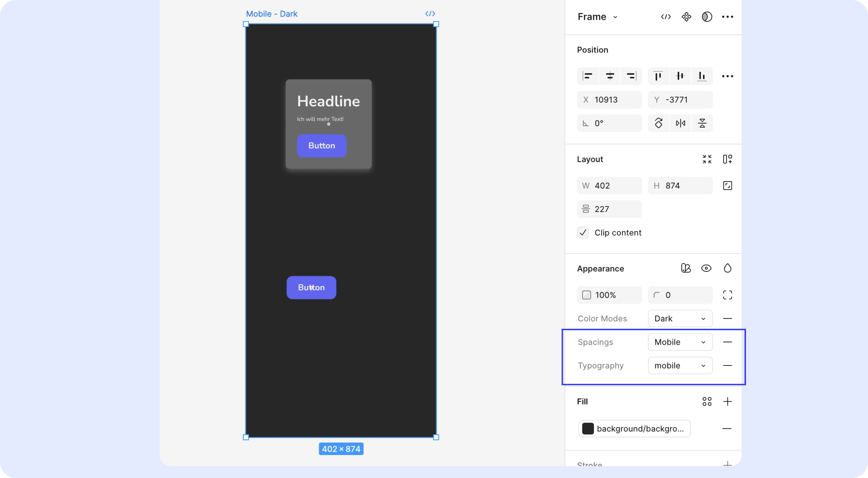The image size is (868, 478).
Task: Toggle layer visibility eye icon in Appearance
Action: tap(706, 268)
